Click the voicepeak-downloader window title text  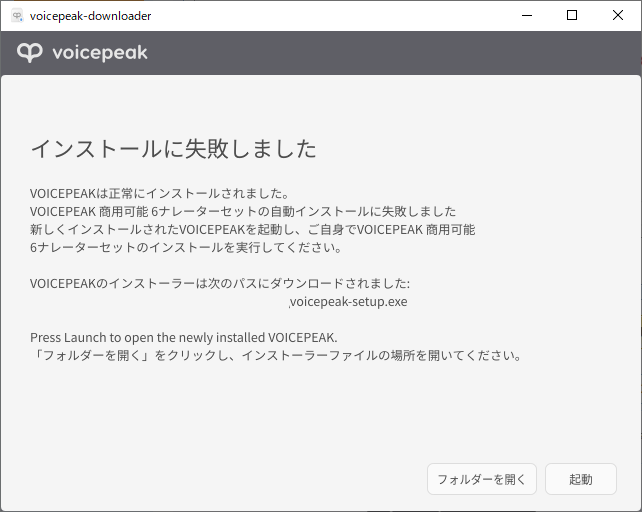coord(90,16)
